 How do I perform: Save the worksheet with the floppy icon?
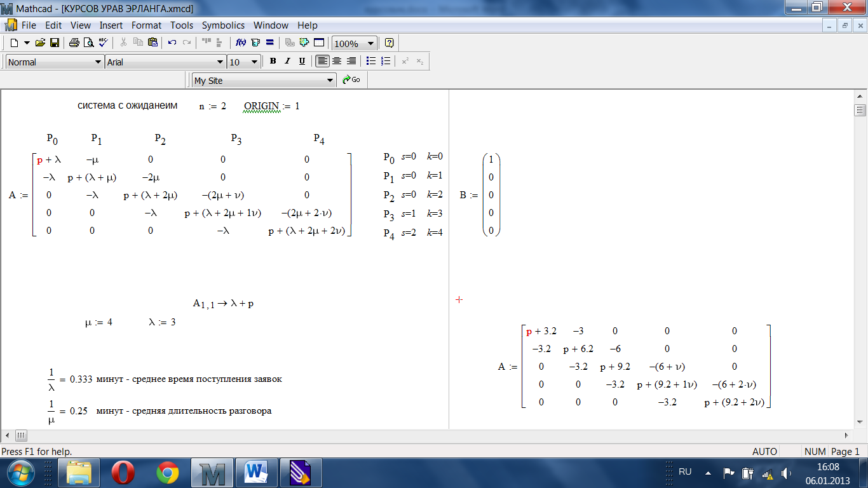55,43
